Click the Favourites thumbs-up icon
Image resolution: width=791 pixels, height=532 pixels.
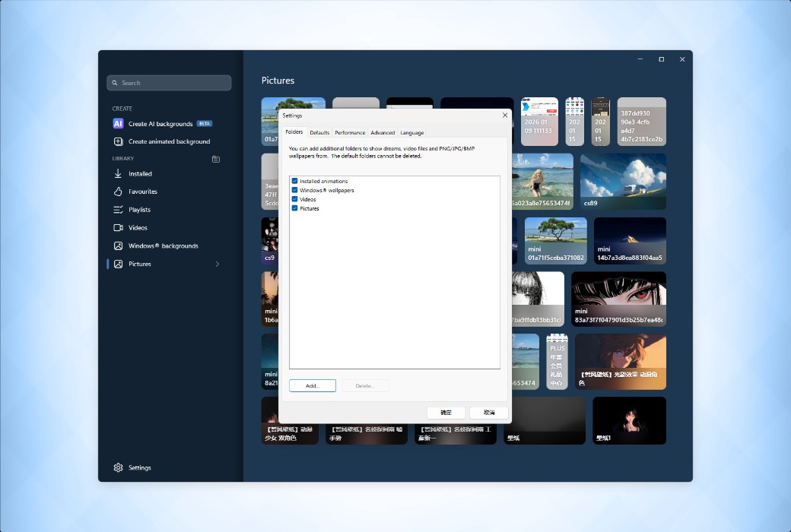[118, 192]
